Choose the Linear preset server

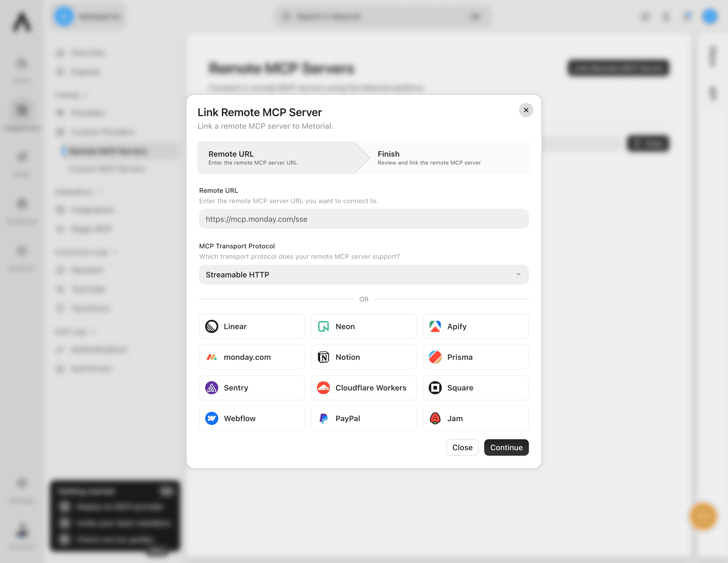(252, 326)
